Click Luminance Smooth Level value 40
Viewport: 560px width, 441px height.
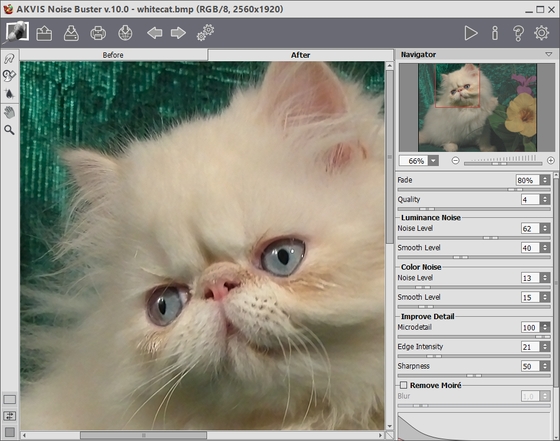530,248
